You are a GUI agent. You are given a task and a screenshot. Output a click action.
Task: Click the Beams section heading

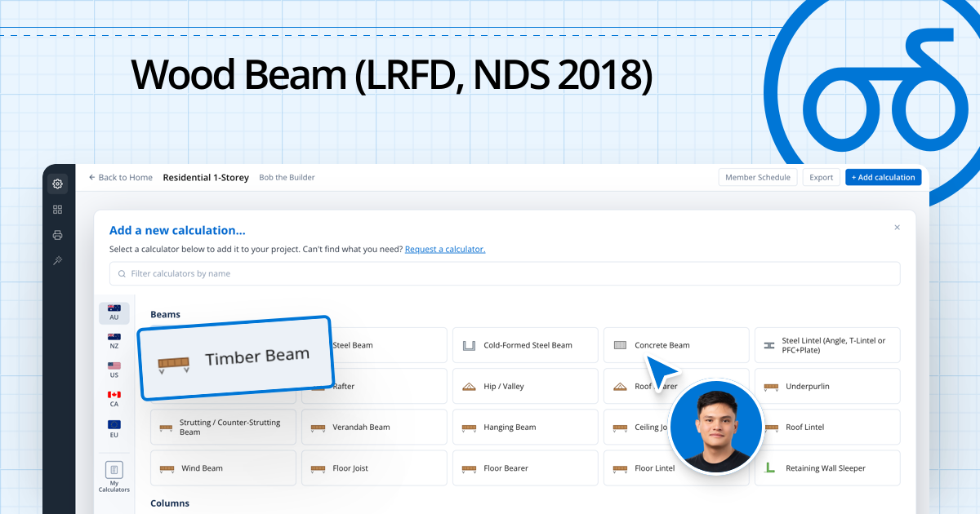tap(165, 314)
